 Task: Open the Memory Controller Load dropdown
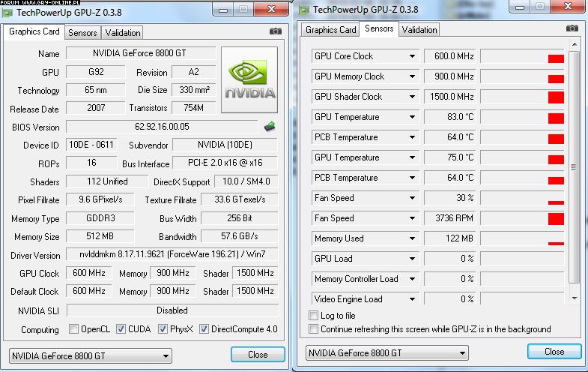click(412, 279)
